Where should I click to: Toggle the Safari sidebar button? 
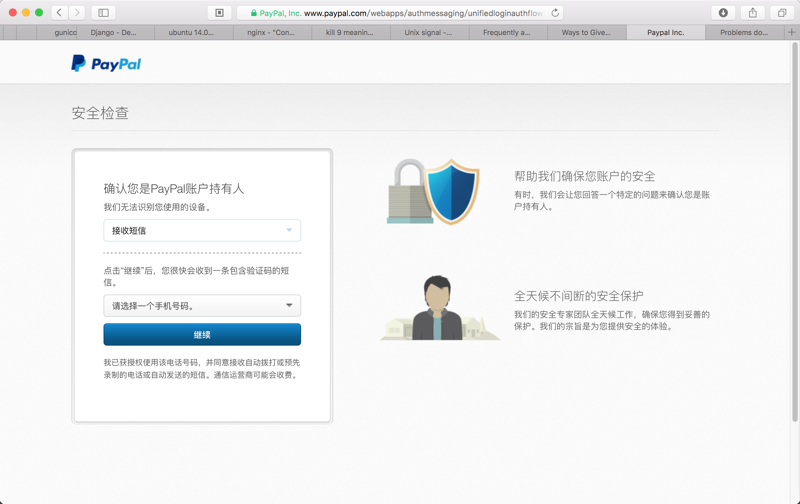[104, 13]
